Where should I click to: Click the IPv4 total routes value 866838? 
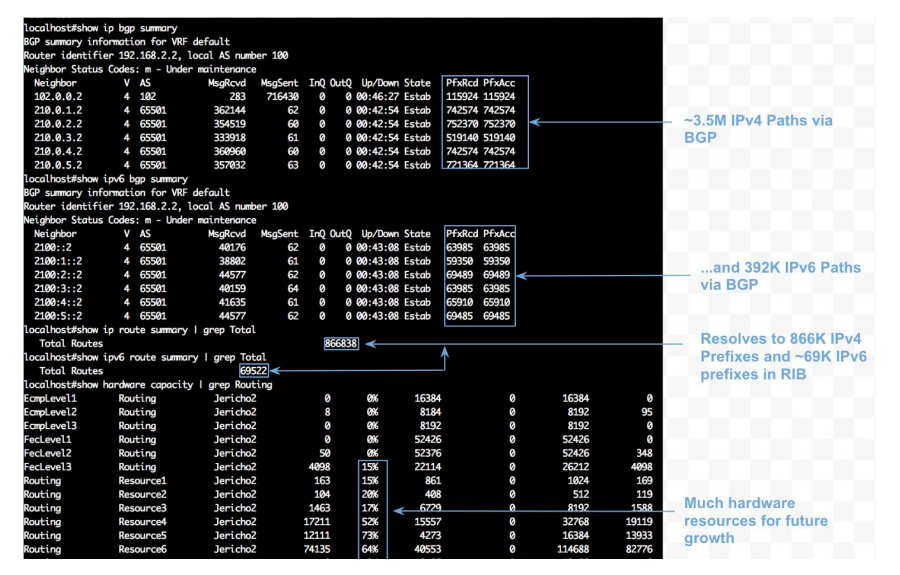341,344
